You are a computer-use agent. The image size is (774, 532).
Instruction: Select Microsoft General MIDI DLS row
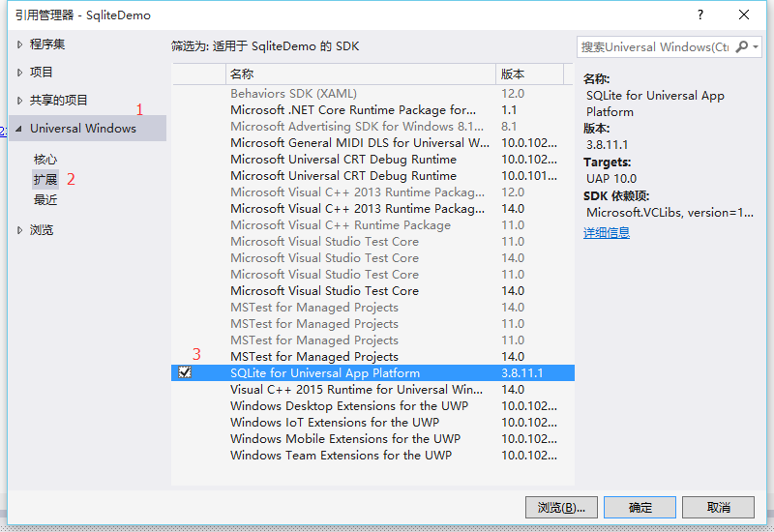[372, 143]
